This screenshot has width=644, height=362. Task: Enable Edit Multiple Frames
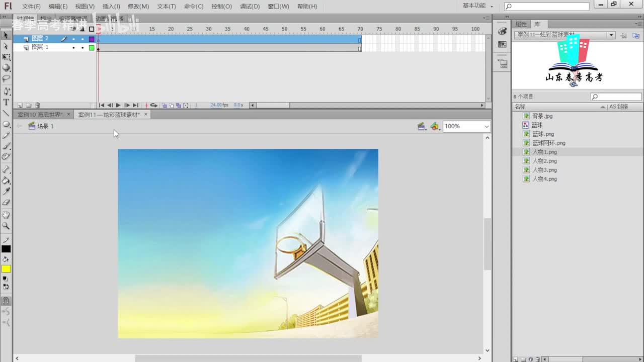click(179, 106)
